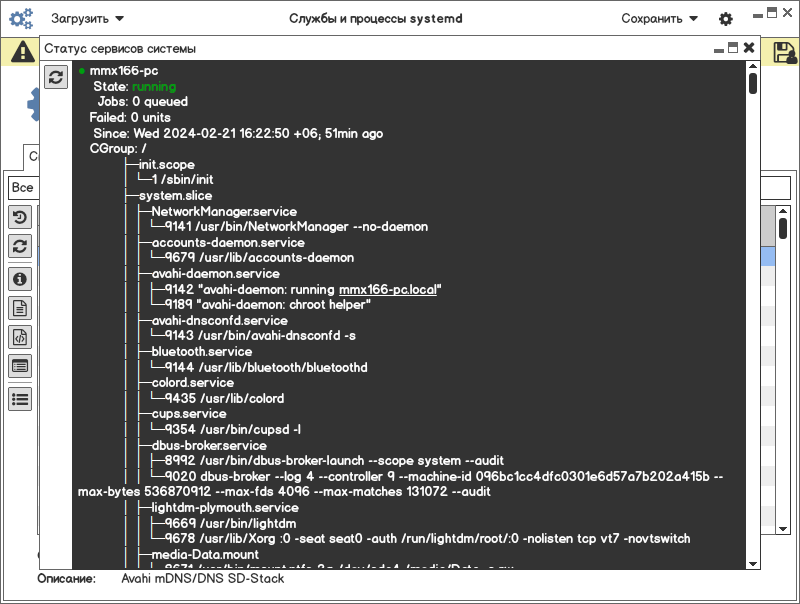Open settings gear in main window header
Screen dimensions: 800x604
[726, 19]
